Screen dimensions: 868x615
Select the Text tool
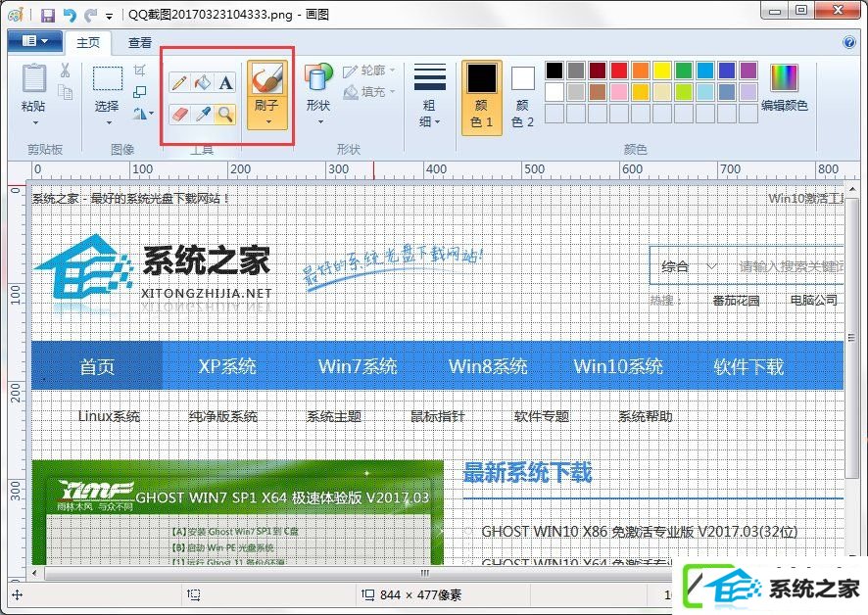[x=226, y=83]
